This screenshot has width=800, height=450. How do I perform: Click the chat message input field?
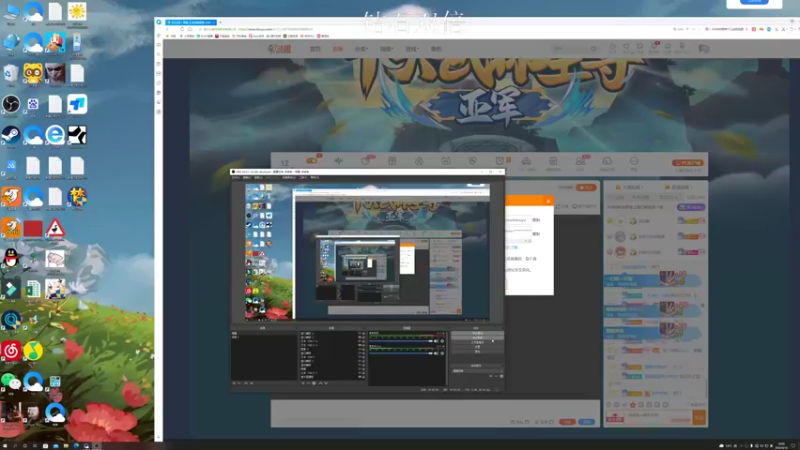(x=658, y=418)
